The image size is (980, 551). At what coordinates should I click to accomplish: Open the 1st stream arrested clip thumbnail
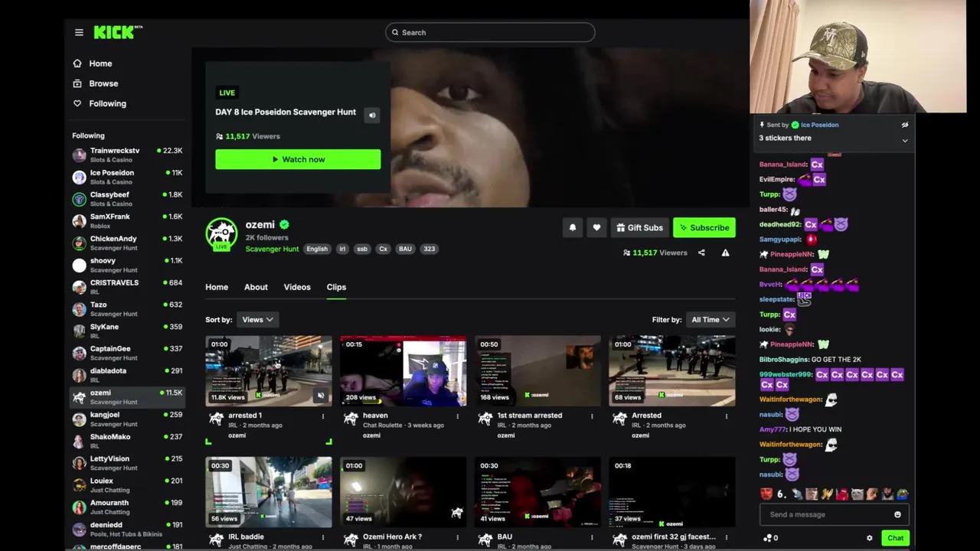pyautogui.click(x=538, y=371)
